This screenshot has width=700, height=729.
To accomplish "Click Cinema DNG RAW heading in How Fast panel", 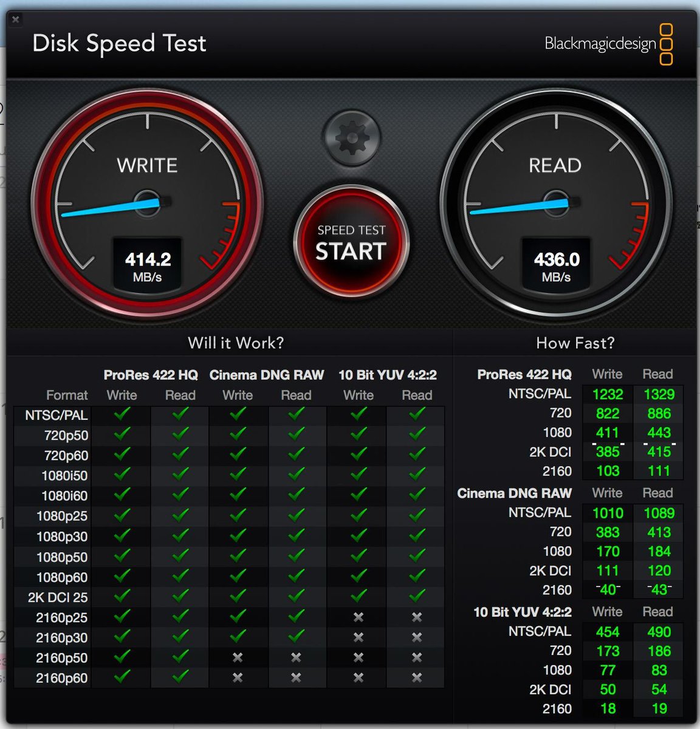I will point(514,493).
